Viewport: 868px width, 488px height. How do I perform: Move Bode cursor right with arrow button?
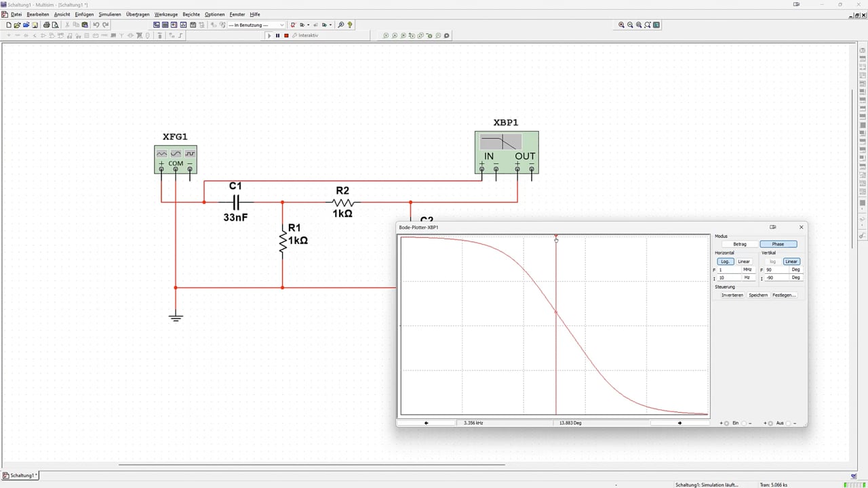tap(679, 423)
